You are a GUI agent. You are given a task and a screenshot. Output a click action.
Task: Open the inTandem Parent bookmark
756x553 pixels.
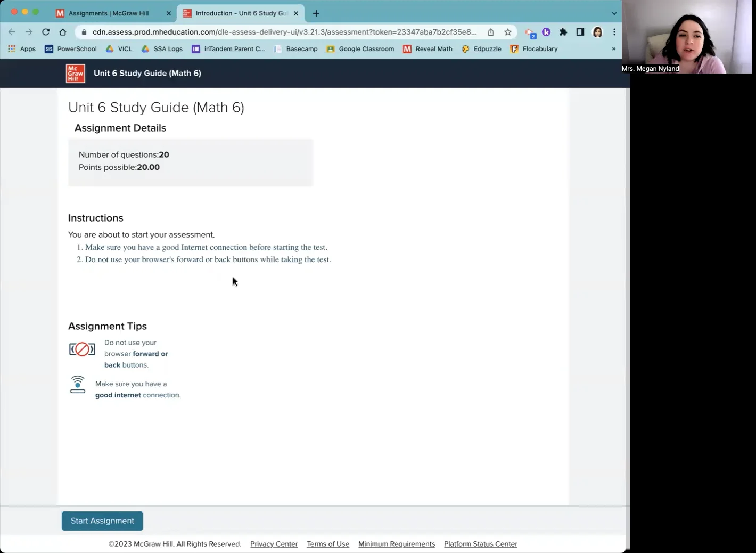[x=228, y=49]
